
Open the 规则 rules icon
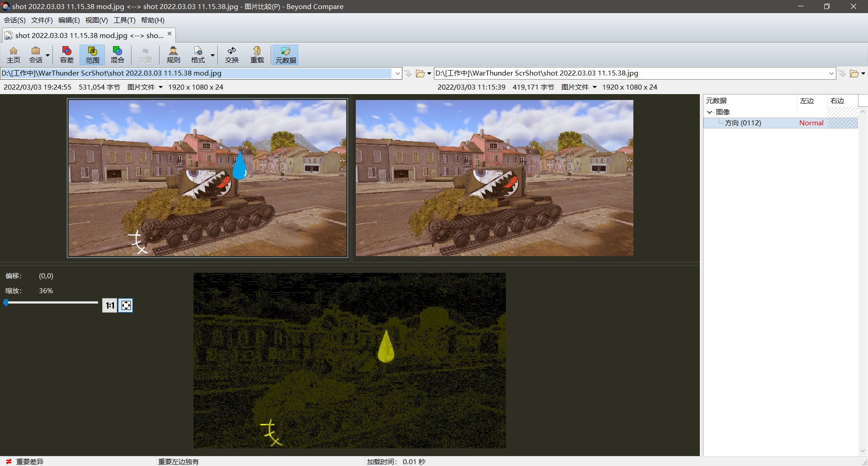pos(173,55)
